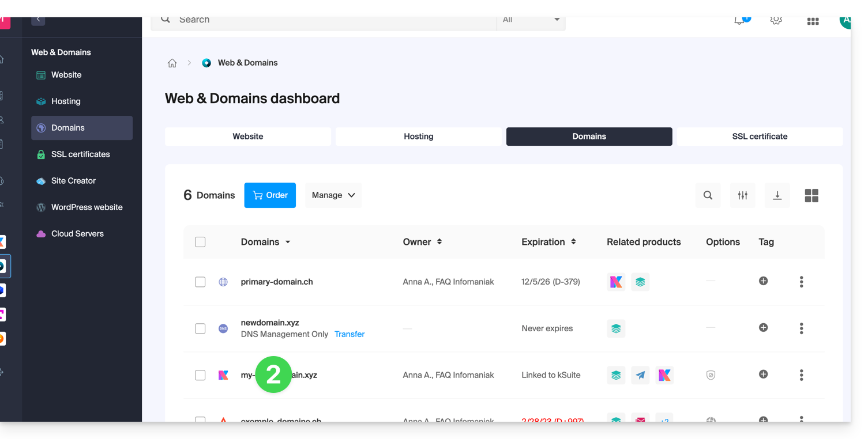
Task: Expand the Manage dropdown
Action: (x=333, y=195)
